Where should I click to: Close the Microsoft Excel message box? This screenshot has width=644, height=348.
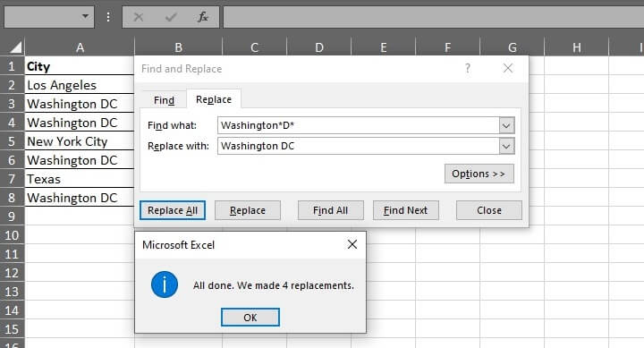coord(352,244)
